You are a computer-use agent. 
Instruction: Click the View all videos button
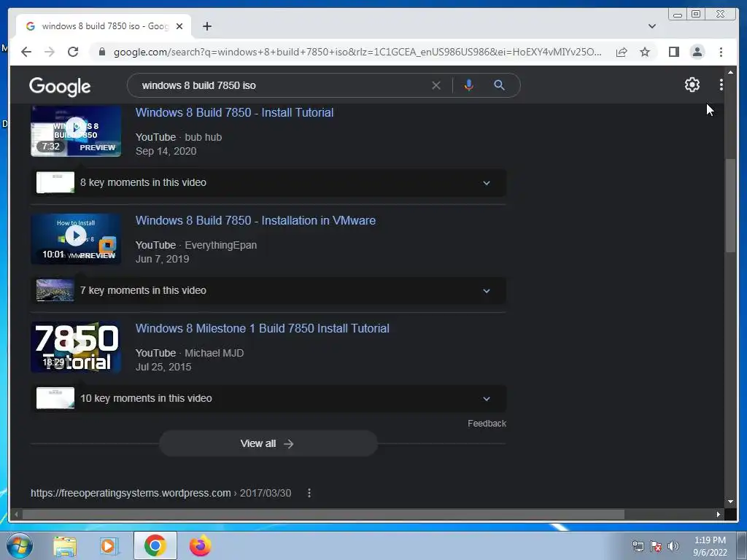tap(268, 443)
